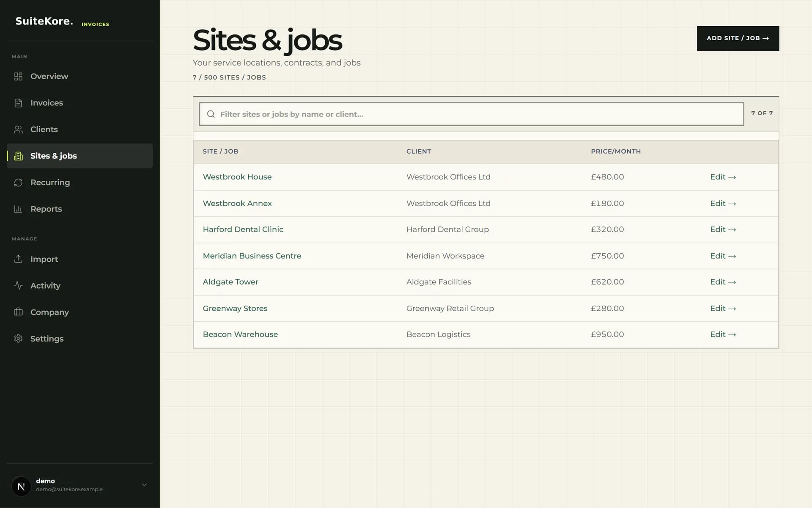The height and width of the screenshot is (508, 812).
Task: Click the Overview grid icon in sidebar
Action: pos(18,76)
